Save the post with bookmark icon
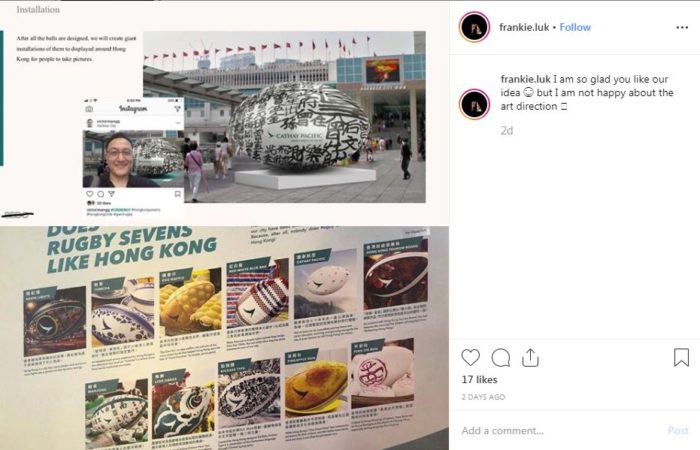The height and width of the screenshot is (450, 700). click(681, 358)
